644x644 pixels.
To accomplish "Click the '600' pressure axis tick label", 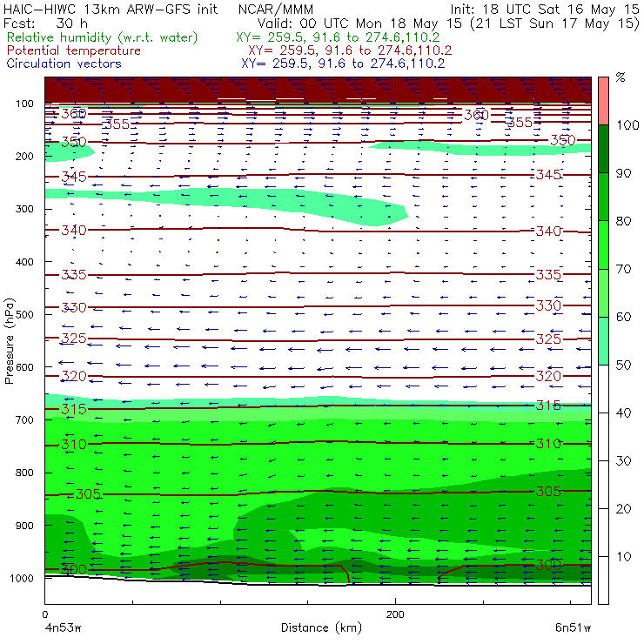I will [24, 366].
